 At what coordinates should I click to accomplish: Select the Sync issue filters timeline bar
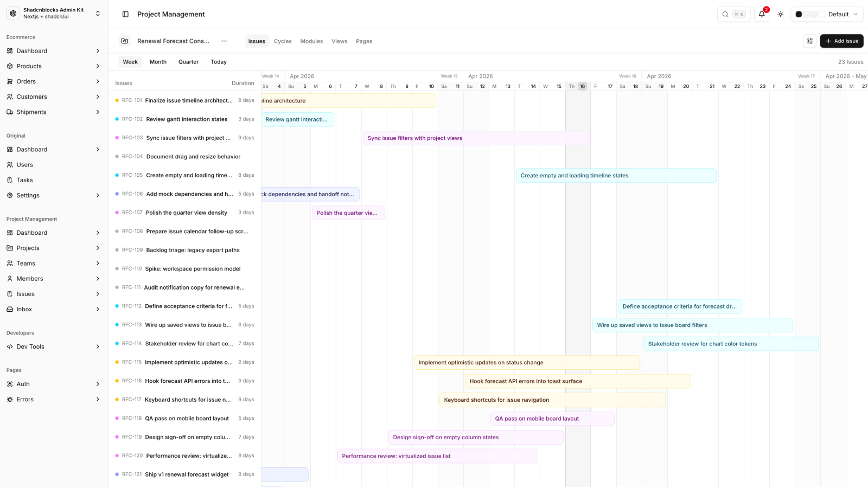pos(476,138)
